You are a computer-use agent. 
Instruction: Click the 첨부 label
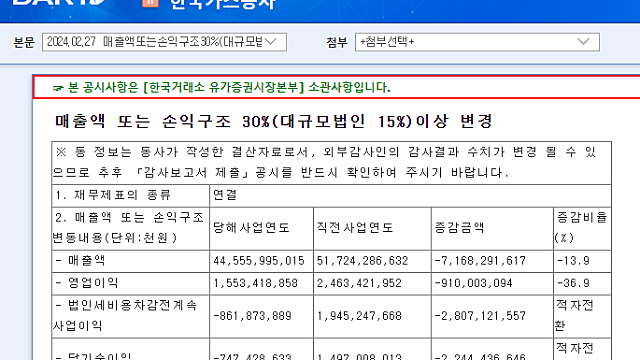click(337, 42)
